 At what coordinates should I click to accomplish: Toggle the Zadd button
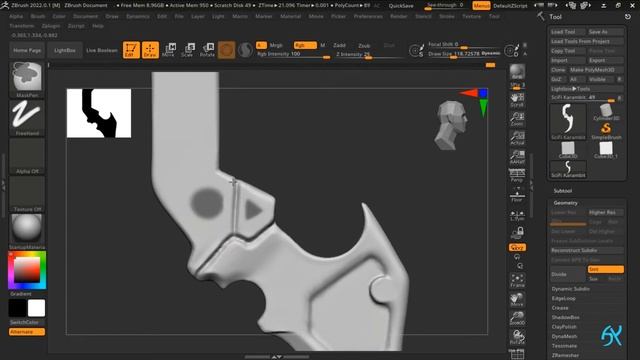339,45
